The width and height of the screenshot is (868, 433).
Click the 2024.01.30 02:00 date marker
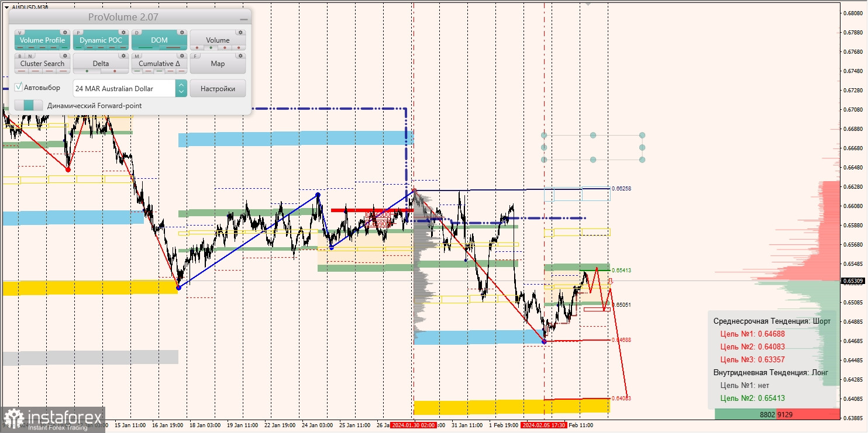[x=414, y=425]
